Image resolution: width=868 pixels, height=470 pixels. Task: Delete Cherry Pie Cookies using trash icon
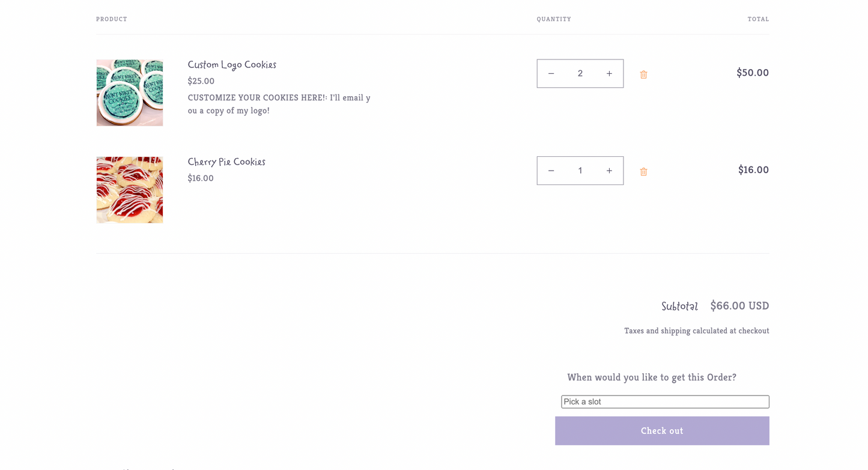click(643, 172)
